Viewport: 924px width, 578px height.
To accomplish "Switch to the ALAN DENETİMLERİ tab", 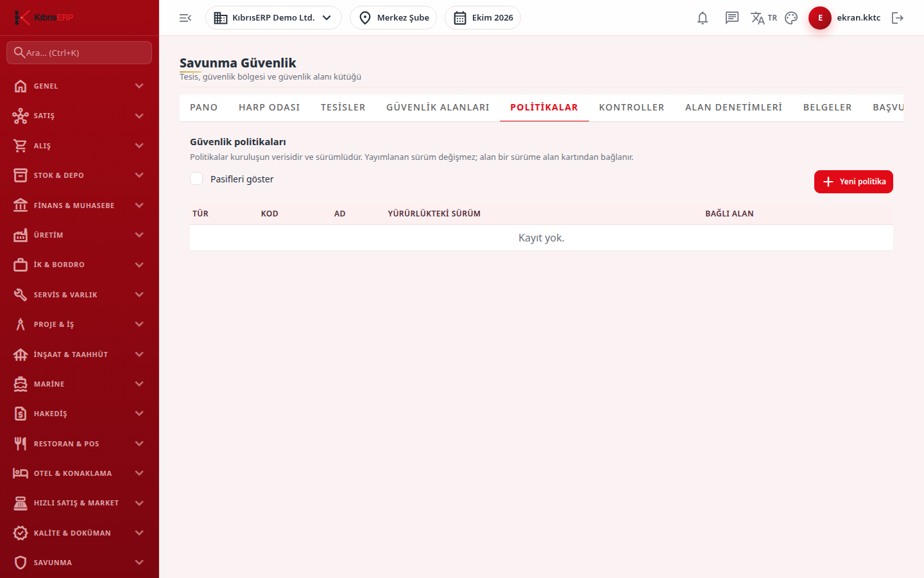I will (733, 107).
